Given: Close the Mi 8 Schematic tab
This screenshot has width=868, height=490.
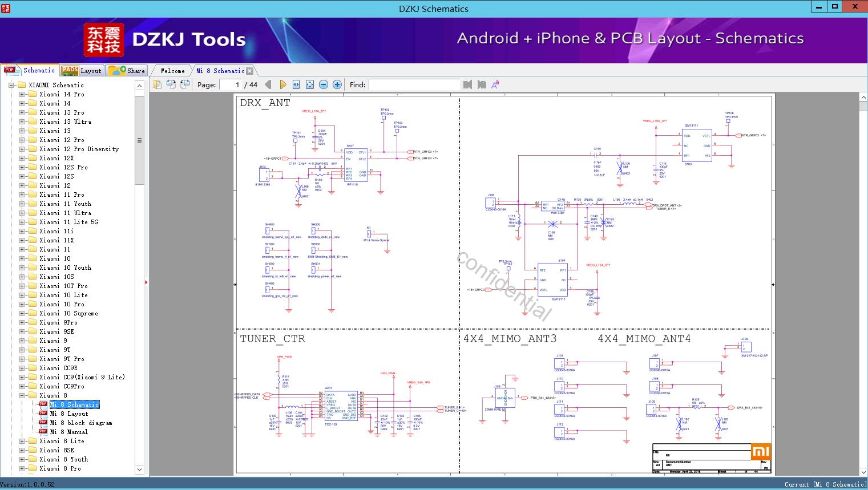Looking at the screenshot, I should [249, 71].
